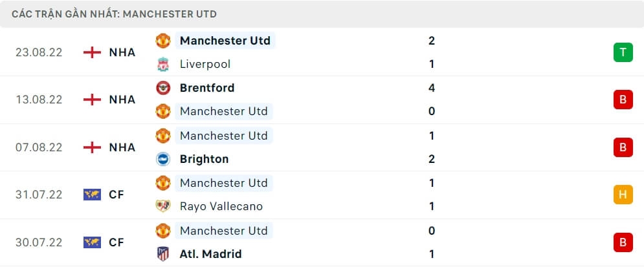Image resolution: width=644 pixels, height=267 pixels.
Task: Click the CF competition label for 30.07.22
Action: [117, 242]
